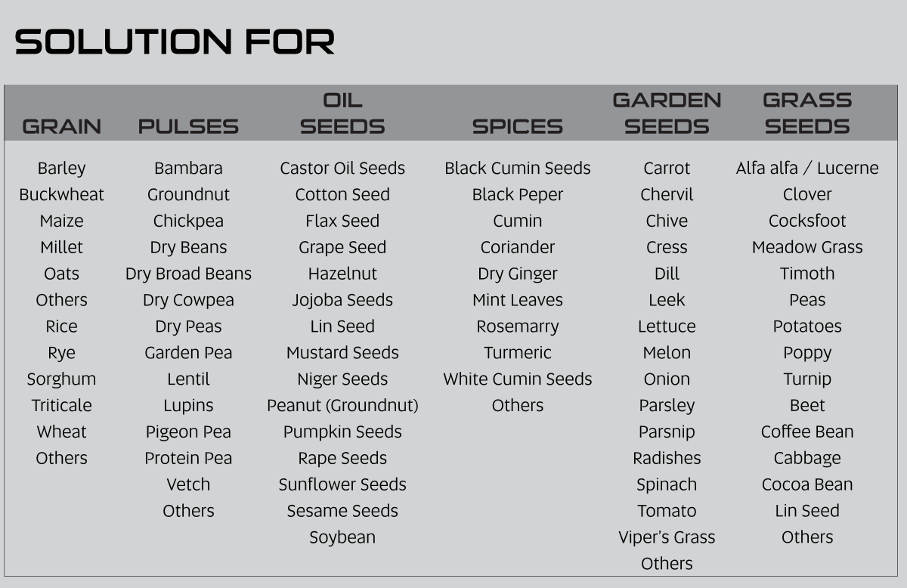This screenshot has width=907, height=588.
Task: Select the OIL SEEDS column heading
Action: (x=342, y=113)
